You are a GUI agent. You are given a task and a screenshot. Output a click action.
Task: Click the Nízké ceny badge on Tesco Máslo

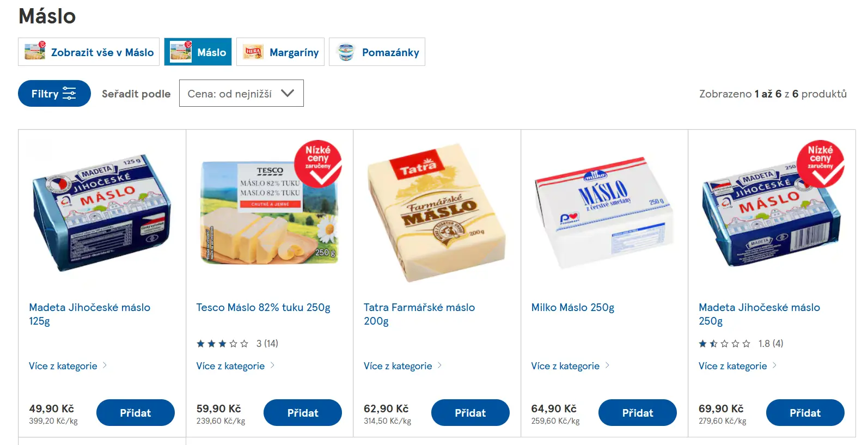[x=318, y=163]
